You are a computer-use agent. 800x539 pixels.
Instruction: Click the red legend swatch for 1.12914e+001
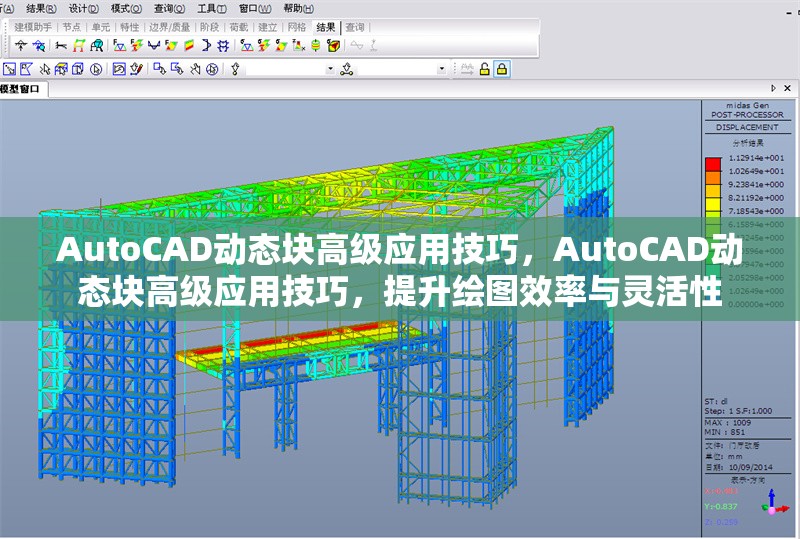pyautogui.click(x=713, y=164)
